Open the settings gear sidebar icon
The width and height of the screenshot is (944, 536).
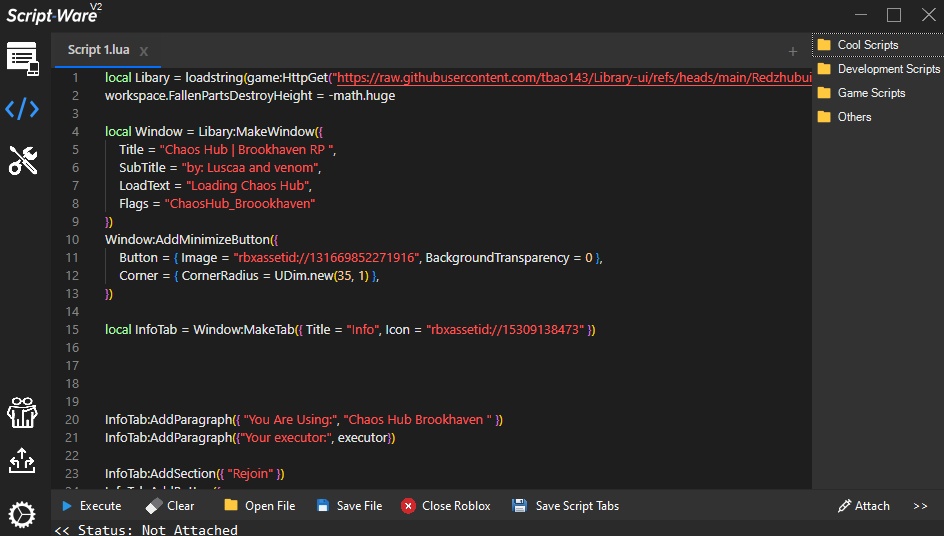(22, 515)
